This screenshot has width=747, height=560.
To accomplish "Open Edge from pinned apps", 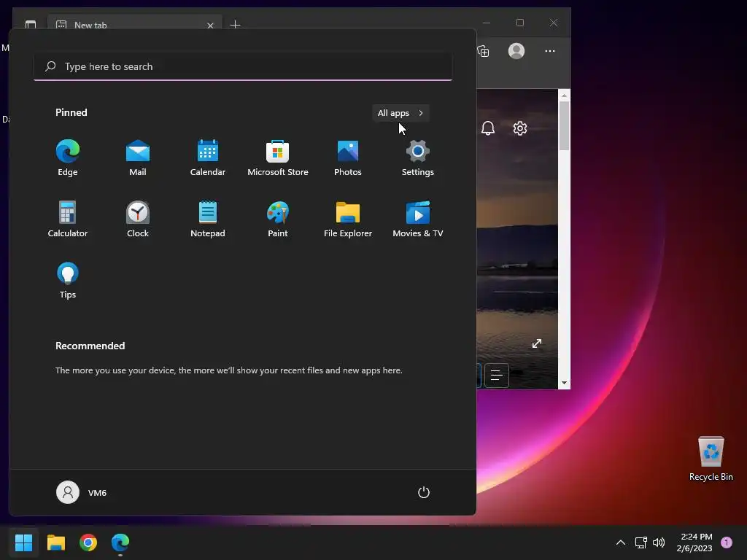I will pos(68,158).
